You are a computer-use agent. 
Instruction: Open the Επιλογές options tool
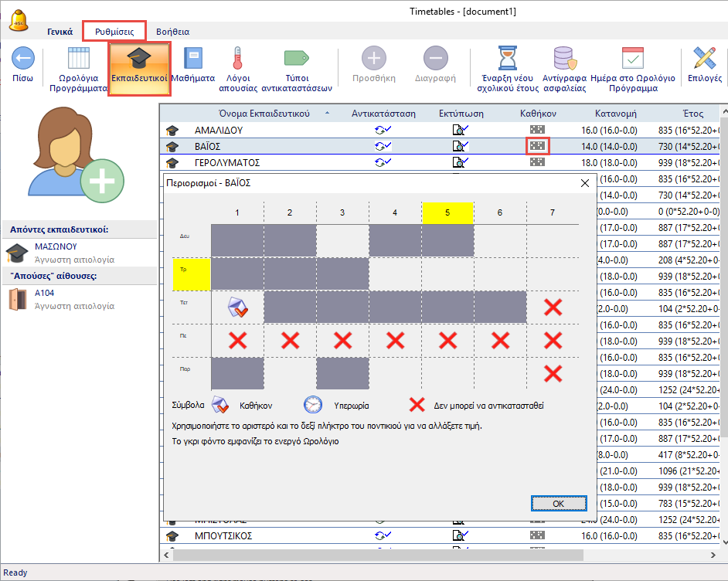click(x=704, y=64)
